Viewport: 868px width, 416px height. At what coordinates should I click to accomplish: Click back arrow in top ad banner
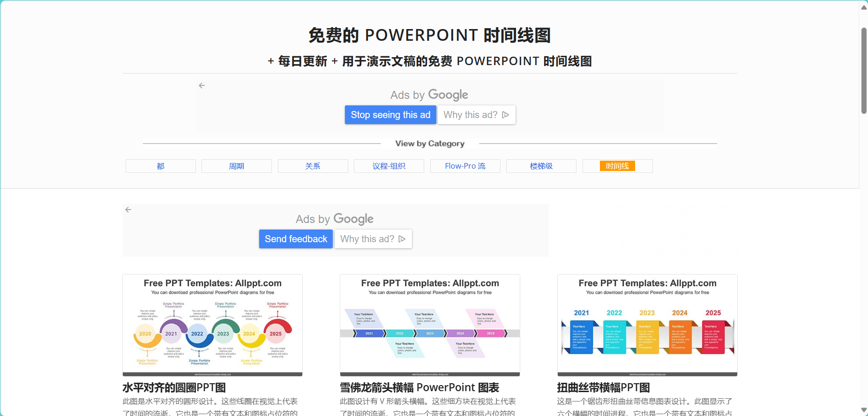coord(202,86)
